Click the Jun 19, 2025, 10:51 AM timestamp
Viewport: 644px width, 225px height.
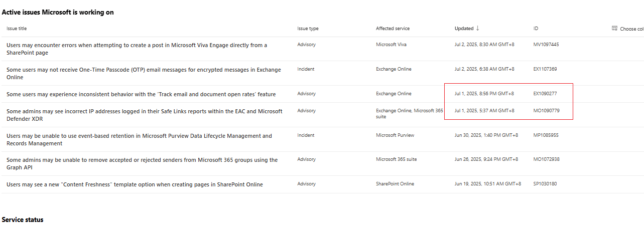click(x=488, y=184)
